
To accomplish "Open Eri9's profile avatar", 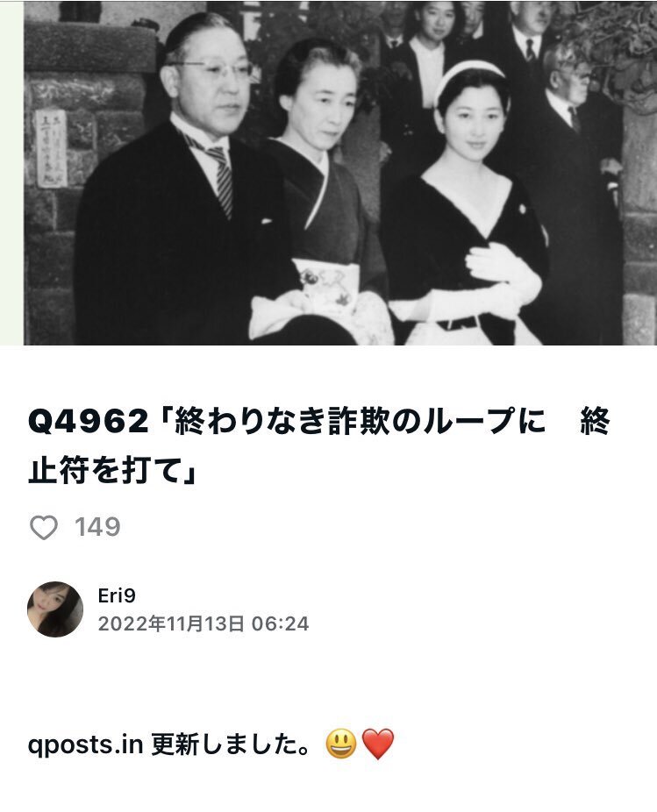I will 55,609.
